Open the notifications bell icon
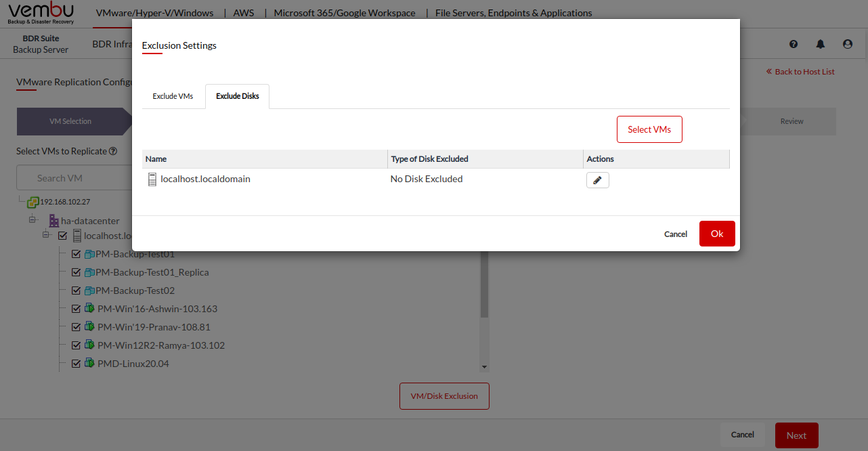Screen dimensions: 868x451 [821, 44]
